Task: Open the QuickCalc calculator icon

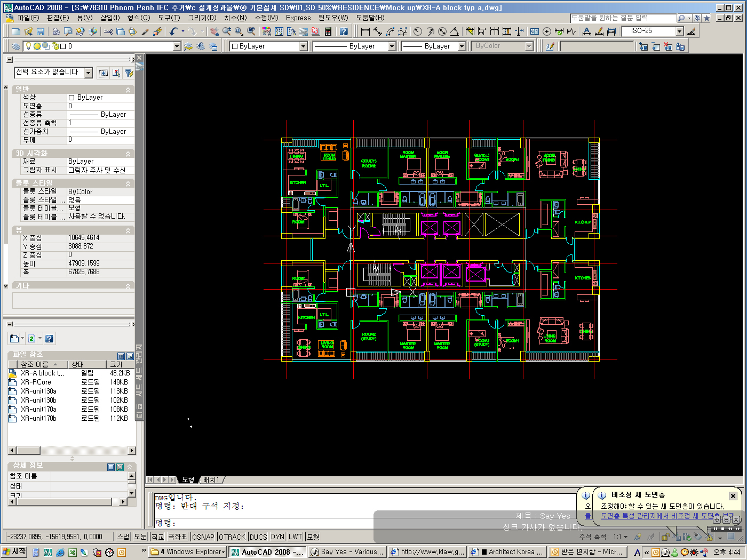Action: (x=328, y=32)
